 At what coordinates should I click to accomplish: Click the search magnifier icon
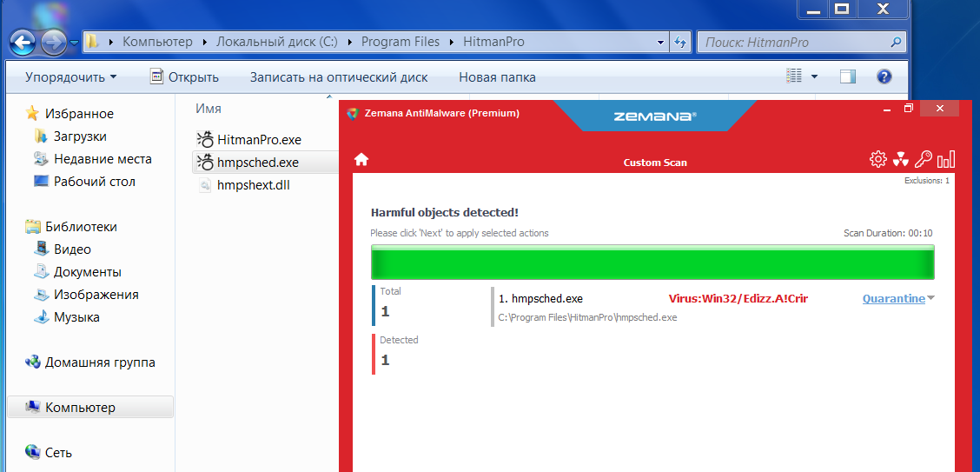click(x=896, y=43)
